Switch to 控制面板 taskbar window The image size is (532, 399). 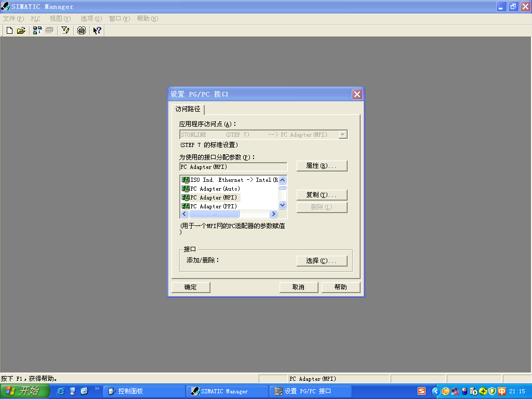tap(144, 391)
